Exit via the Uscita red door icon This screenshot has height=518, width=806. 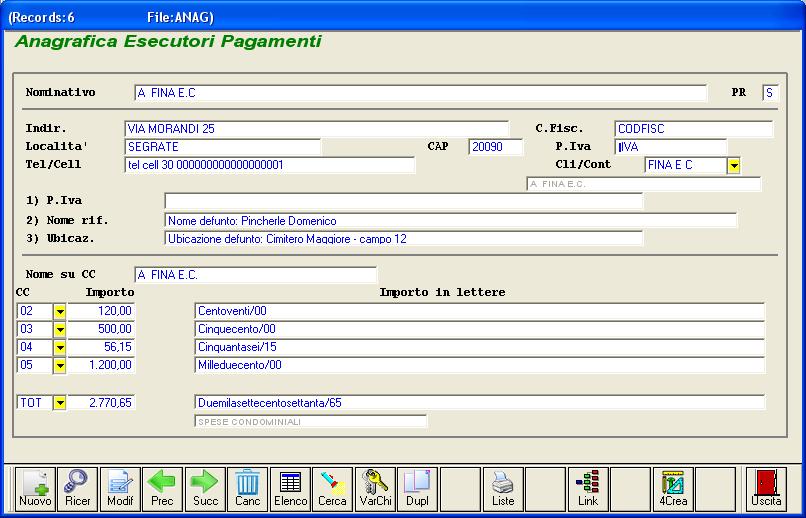[766, 489]
